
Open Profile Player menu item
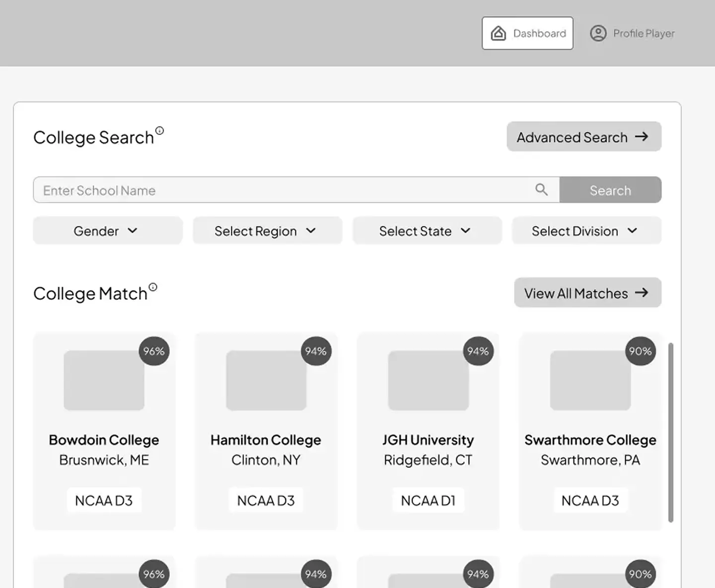632,33
